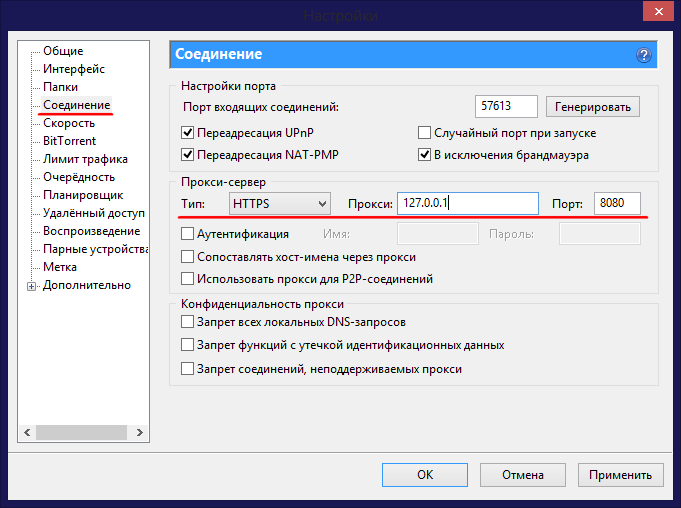Screen dimensions: 681x508
Task: Check Случайный порт при запуске
Action: pos(424,133)
